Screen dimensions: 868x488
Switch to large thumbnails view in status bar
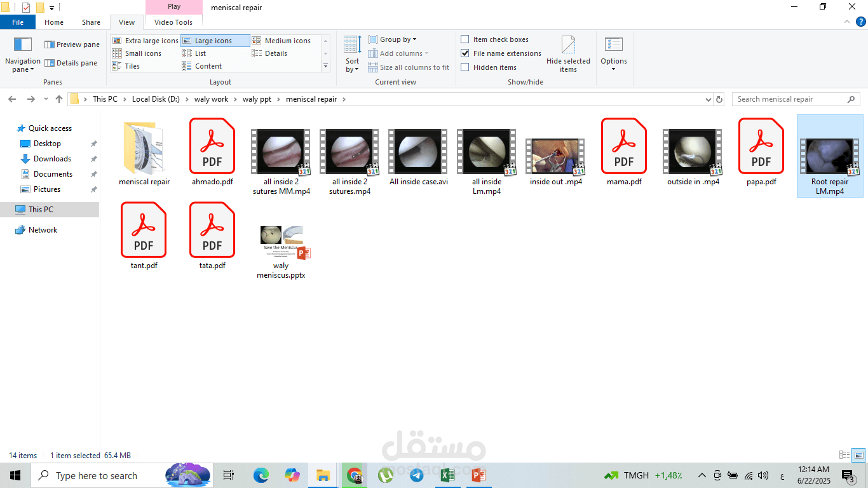pos(858,455)
